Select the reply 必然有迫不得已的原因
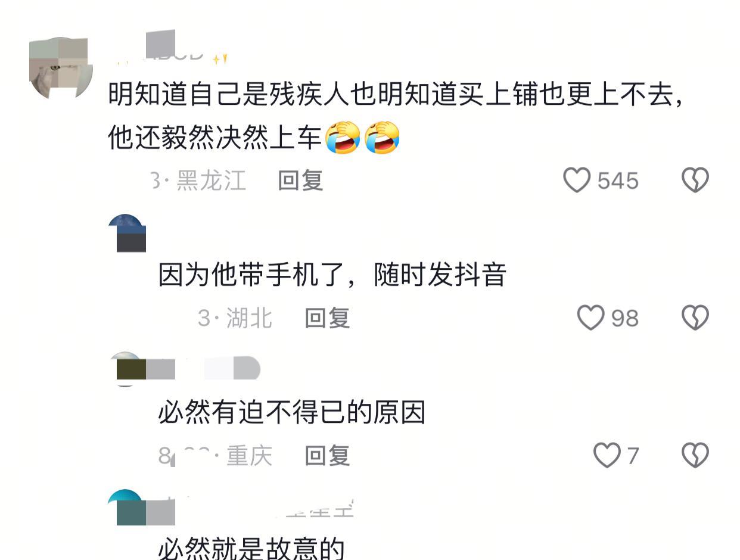 click(292, 412)
